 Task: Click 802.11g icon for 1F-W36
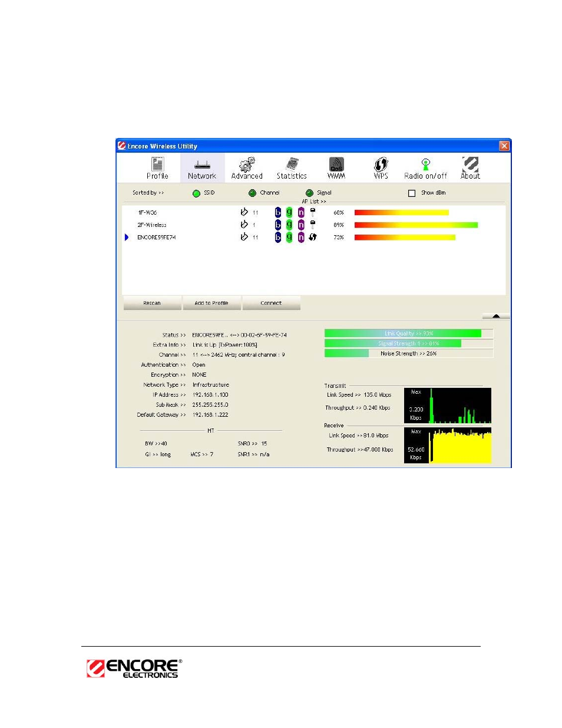(289, 212)
